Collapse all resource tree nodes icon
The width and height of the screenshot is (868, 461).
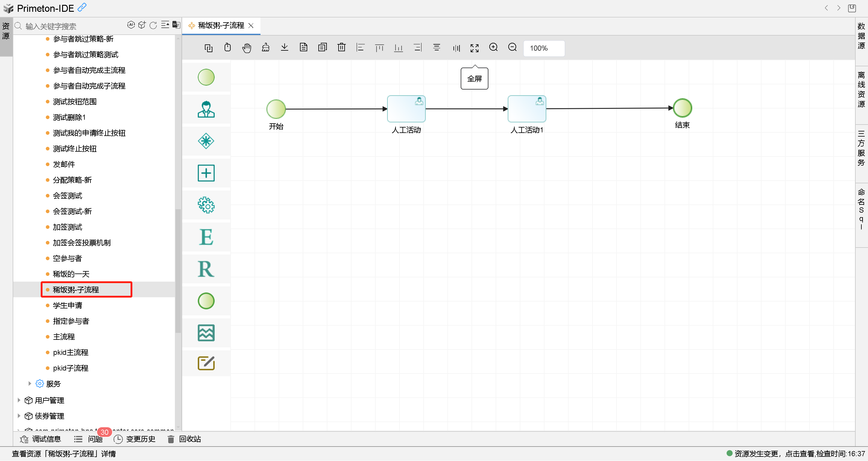click(165, 25)
